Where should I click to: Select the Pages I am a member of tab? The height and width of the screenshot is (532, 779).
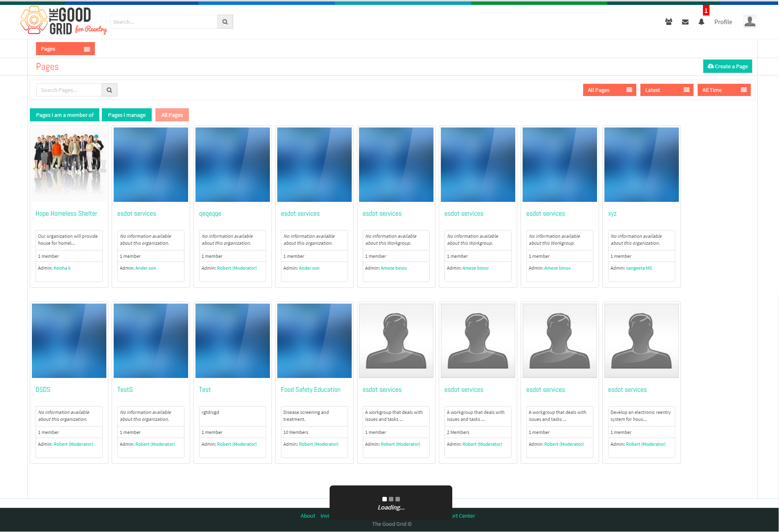(65, 115)
